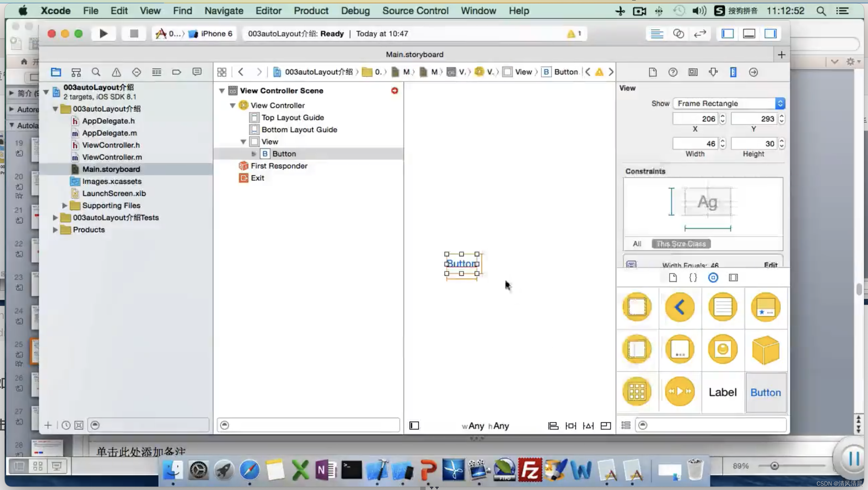Expand the Supporting Files group

[x=65, y=206]
